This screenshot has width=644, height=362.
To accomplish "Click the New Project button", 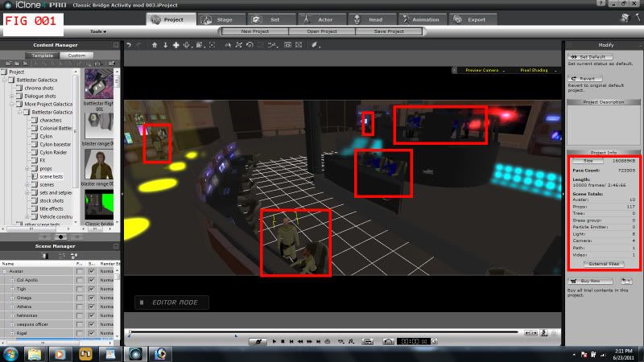I will [x=255, y=31].
